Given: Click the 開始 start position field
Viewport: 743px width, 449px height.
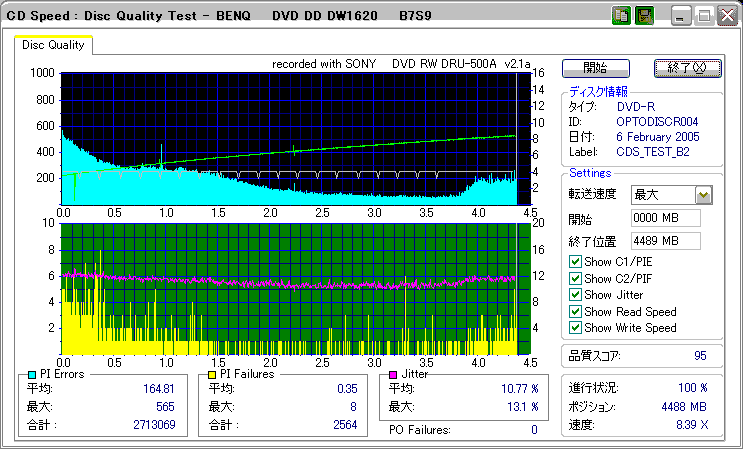Looking at the screenshot, I should 665,218.
